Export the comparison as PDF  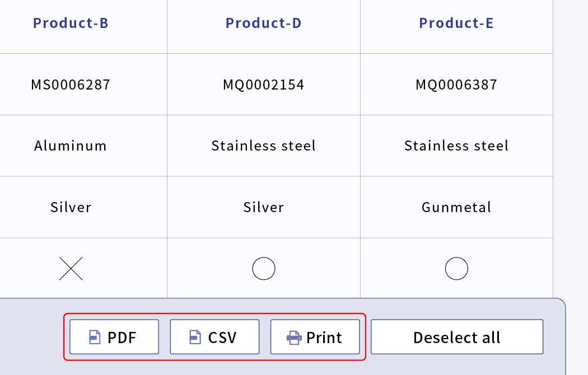(114, 337)
